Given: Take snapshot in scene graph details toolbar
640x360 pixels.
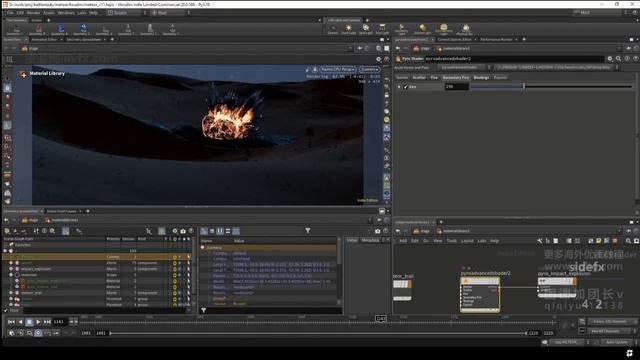Looking at the screenshot, I should (378, 231).
